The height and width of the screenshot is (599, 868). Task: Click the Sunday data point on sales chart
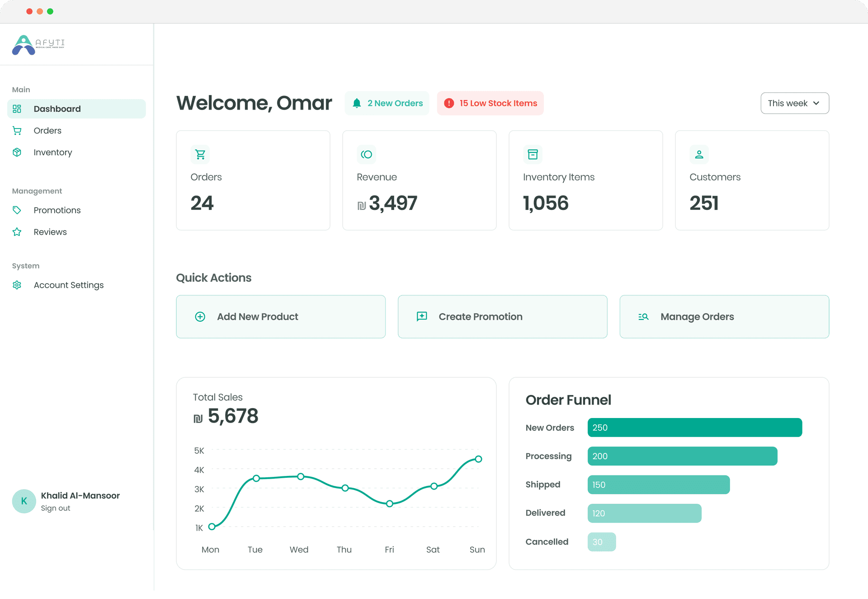click(x=478, y=459)
